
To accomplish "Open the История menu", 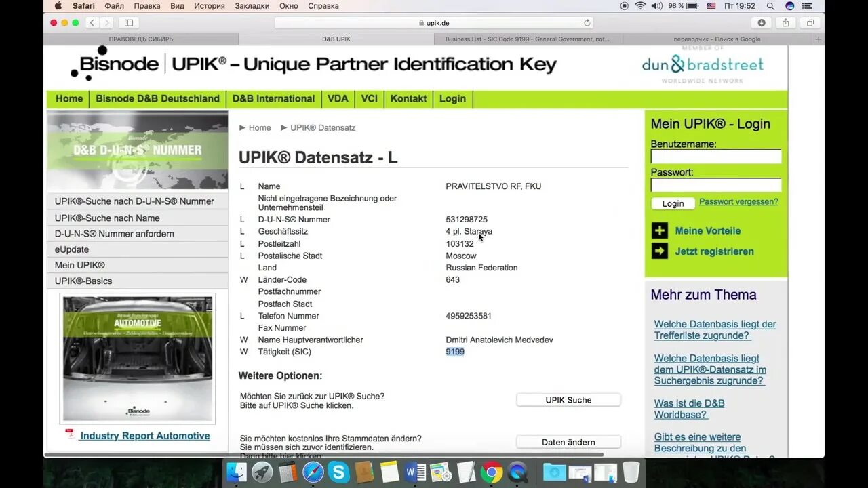I will click(x=209, y=6).
